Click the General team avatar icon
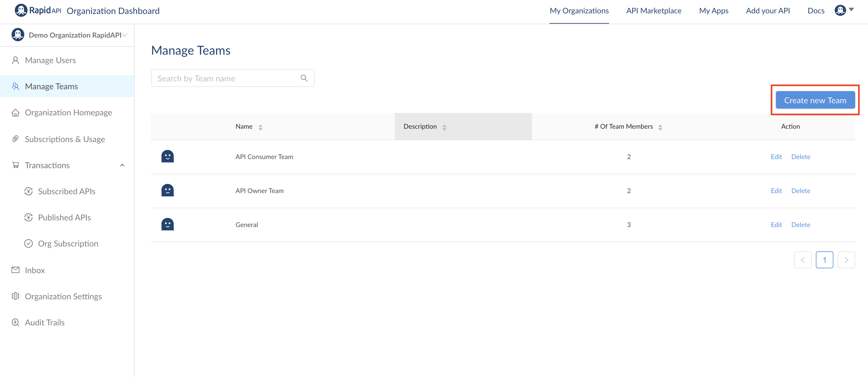The image size is (868, 377). coord(167,225)
